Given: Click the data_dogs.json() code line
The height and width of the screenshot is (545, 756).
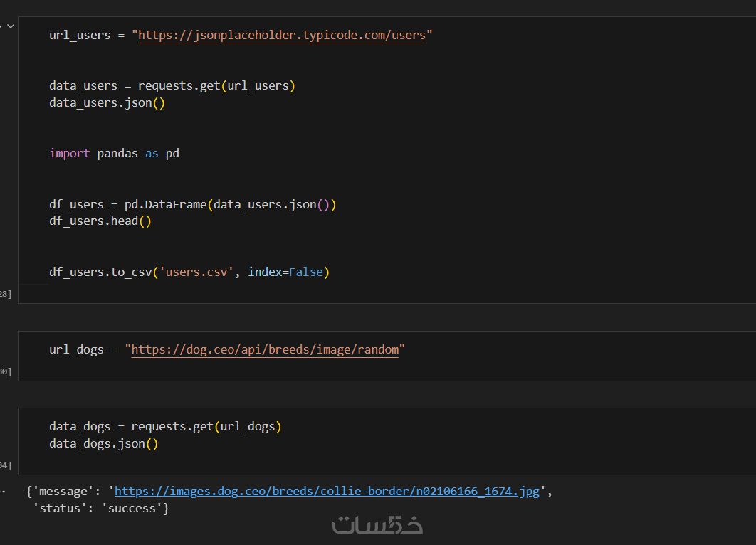Looking at the screenshot, I should 103,443.
